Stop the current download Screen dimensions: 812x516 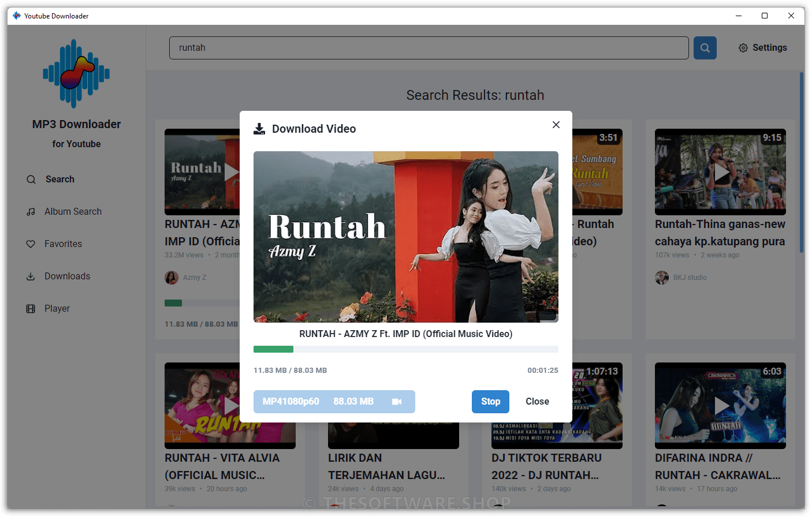[x=490, y=402]
